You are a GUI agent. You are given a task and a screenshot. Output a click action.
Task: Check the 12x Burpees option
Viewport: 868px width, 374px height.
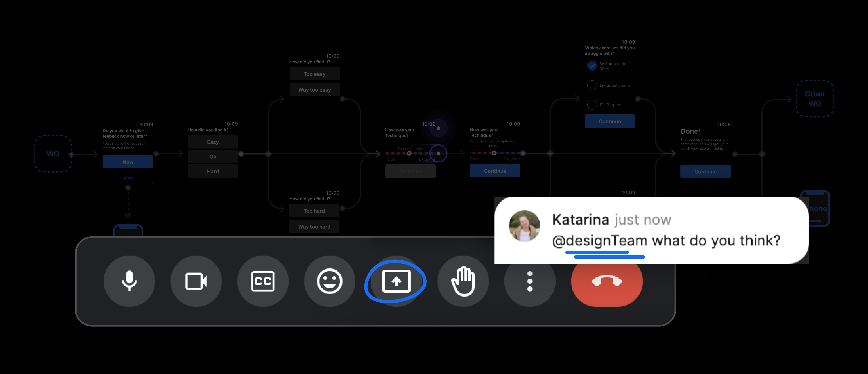coord(592,105)
